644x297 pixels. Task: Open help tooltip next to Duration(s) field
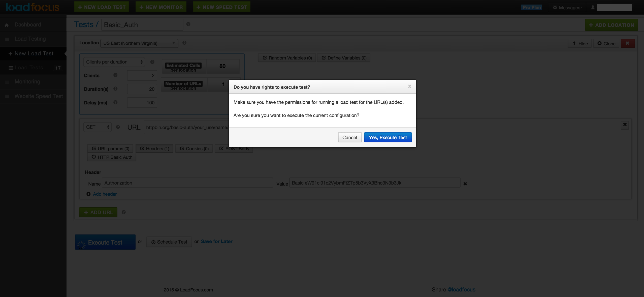pos(115,88)
